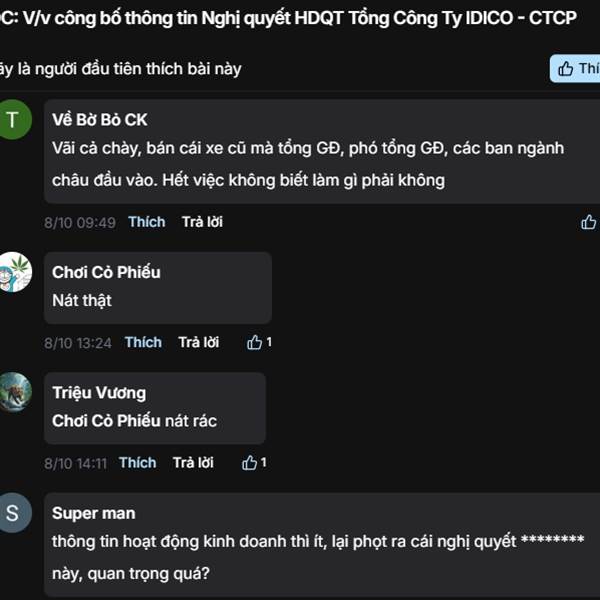The width and height of the screenshot is (600, 600).
Task: Reply to the Triệu Vương comment
Action: (x=193, y=463)
